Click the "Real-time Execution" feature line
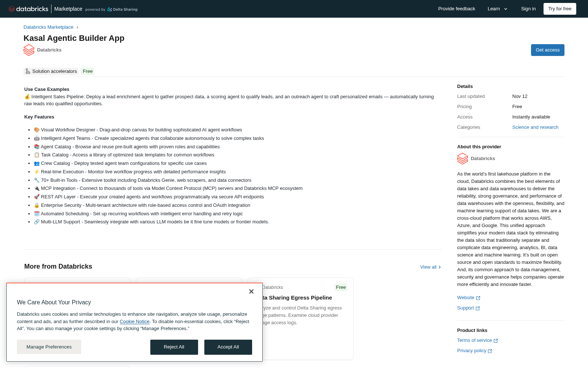 coord(130,172)
